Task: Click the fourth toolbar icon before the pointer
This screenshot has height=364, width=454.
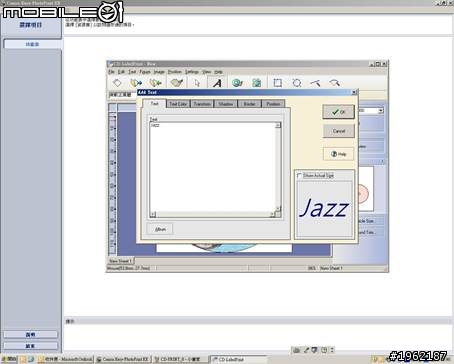Action: click(x=176, y=83)
